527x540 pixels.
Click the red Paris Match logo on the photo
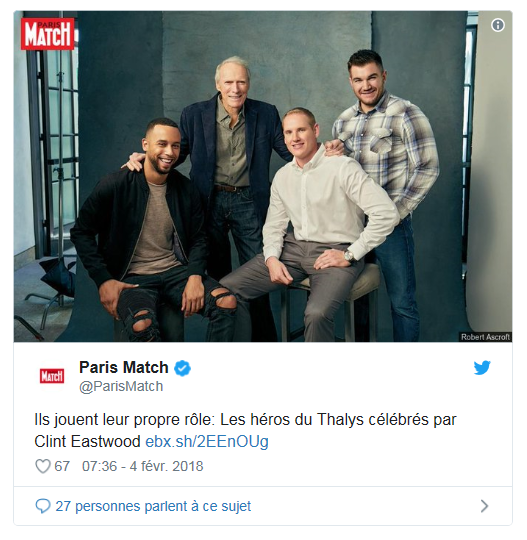(x=48, y=34)
